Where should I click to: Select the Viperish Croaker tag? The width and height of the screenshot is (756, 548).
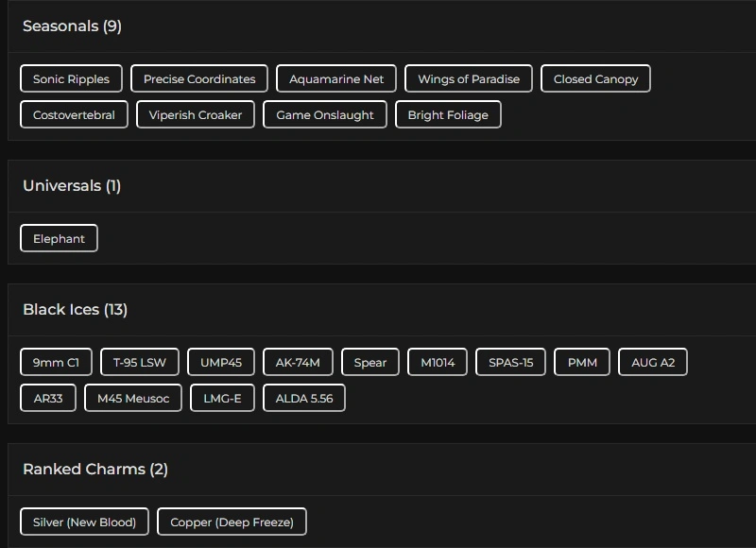pyautogui.click(x=196, y=115)
